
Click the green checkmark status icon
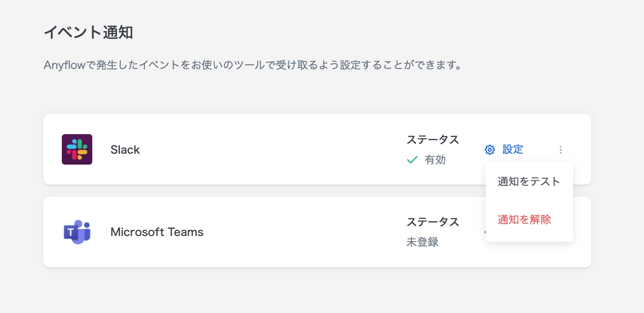(x=412, y=160)
